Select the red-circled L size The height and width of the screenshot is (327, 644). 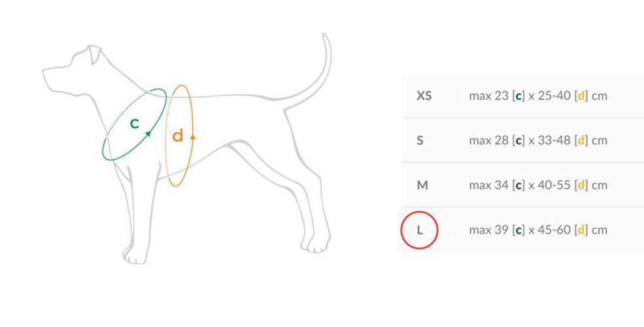[420, 230]
